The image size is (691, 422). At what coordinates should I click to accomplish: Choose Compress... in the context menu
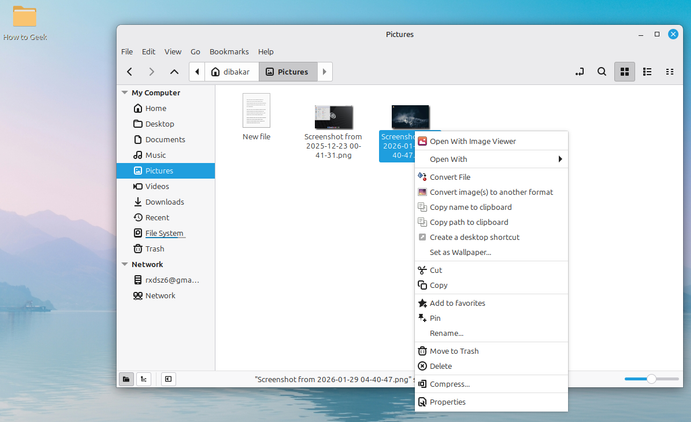point(491,384)
